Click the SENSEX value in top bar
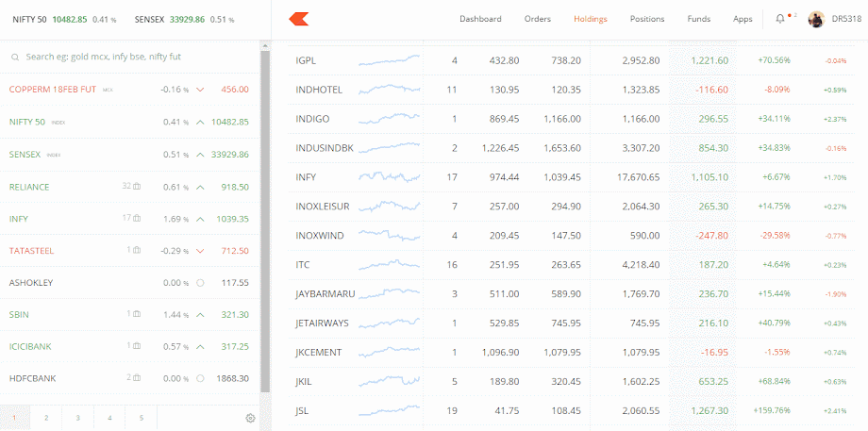This screenshot has width=868, height=431. [187, 20]
